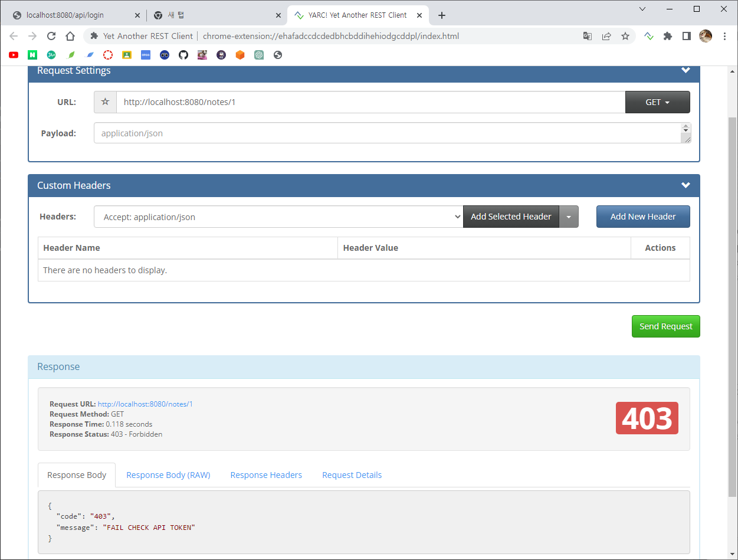Image resolution: width=738 pixels, height=560 pixels.
Task: Open the YARC extension icon in toolbar
Action: tap(649, 36)
